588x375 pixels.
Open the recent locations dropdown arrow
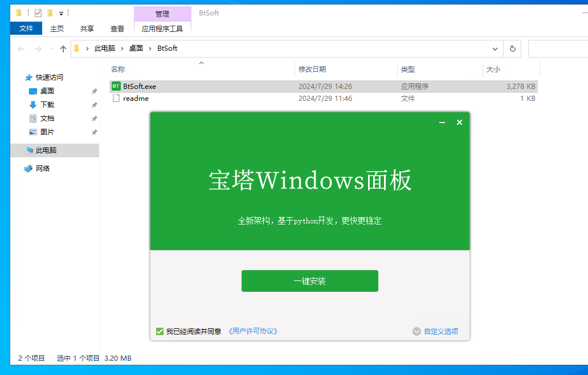pyautogui.click(x=51, y=49)
